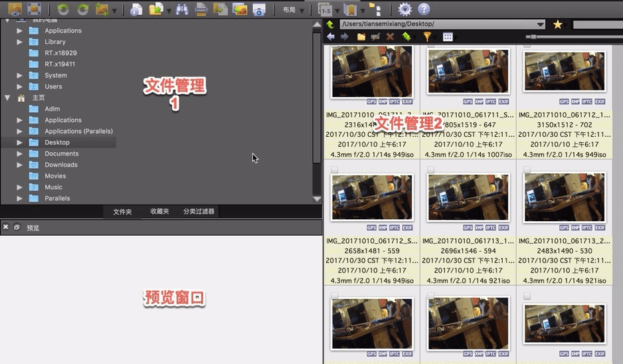The image size is (623, 364).
Task: Open the file information icon
Action: pyautogui.click(x=136, y=9)
